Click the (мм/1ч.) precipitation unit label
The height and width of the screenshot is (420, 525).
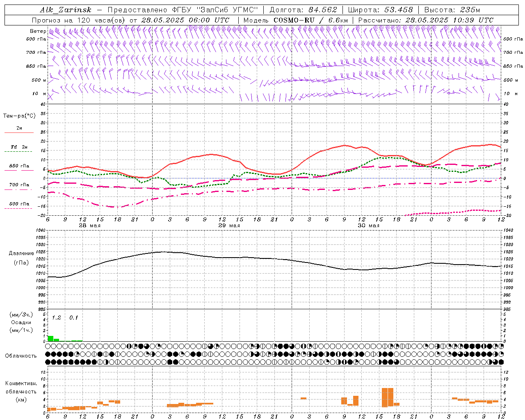click(x=21, y=330)
